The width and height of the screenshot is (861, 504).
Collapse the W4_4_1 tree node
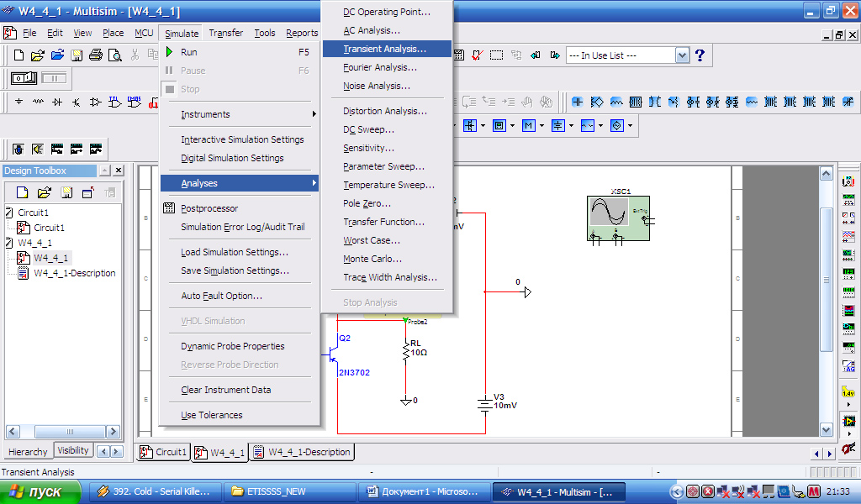point(8,243)
